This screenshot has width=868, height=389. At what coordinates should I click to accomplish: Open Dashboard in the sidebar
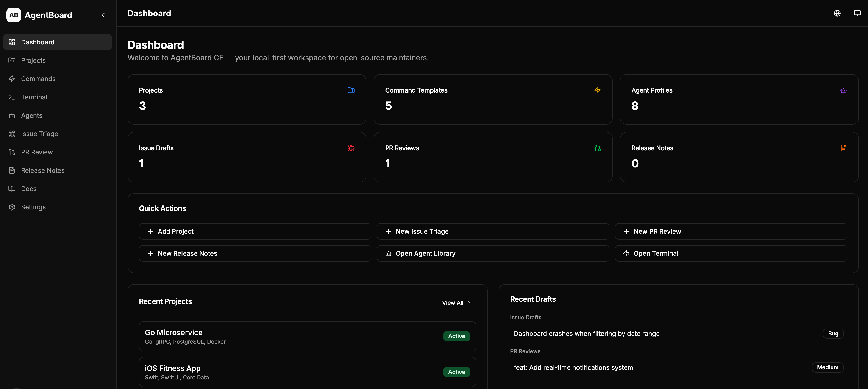tap(58, 42)
